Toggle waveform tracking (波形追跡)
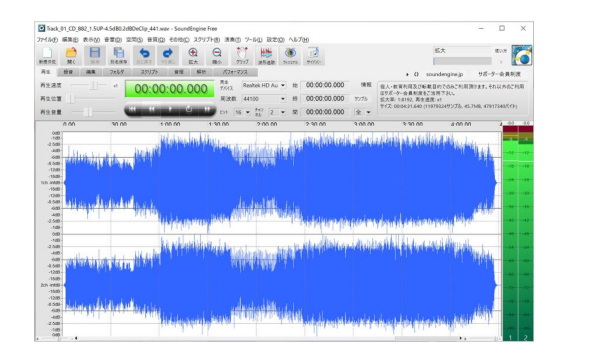Screen dimensions: 600x364 click(266, 55)
